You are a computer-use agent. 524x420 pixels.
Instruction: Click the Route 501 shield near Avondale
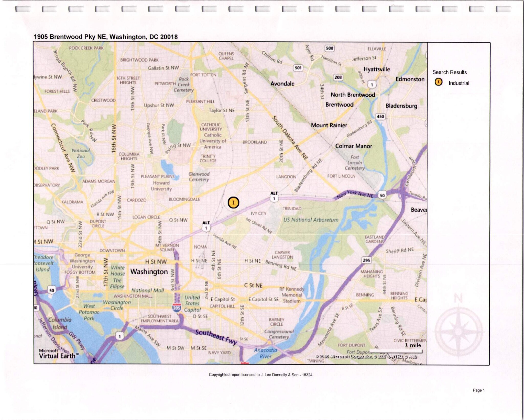298,68
